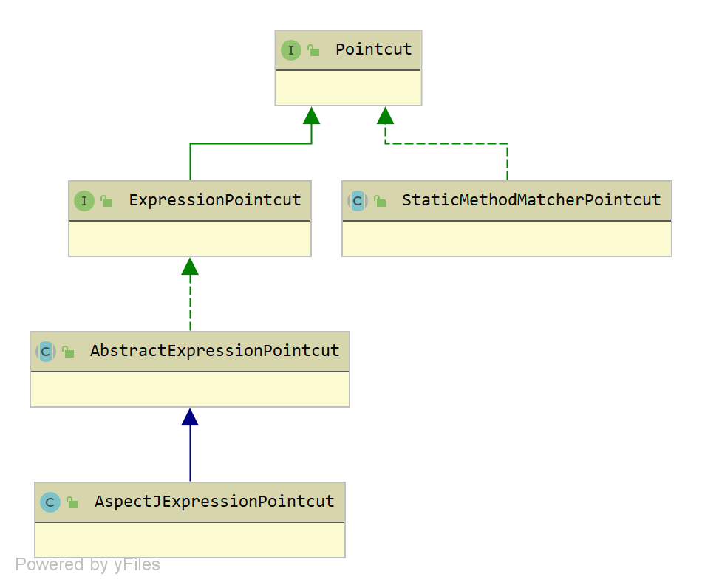The width and height of the screenshot is (702, 588).
Task: Click the interface icon on the Pointcut node
Action: point(291,50)
